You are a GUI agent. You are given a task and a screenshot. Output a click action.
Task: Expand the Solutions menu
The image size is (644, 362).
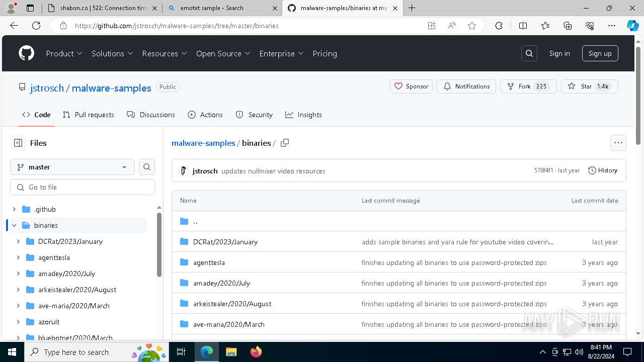click(x=112, y=53)
